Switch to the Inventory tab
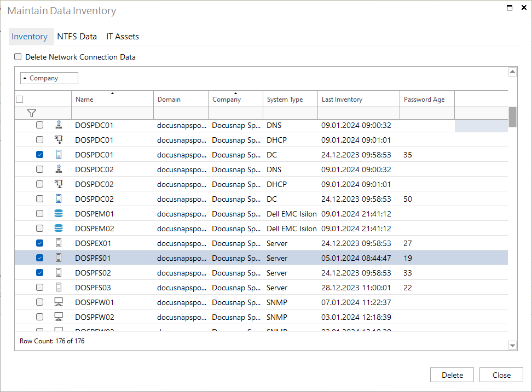The height and width of the screenshot is (392, 532). [30, 37]
